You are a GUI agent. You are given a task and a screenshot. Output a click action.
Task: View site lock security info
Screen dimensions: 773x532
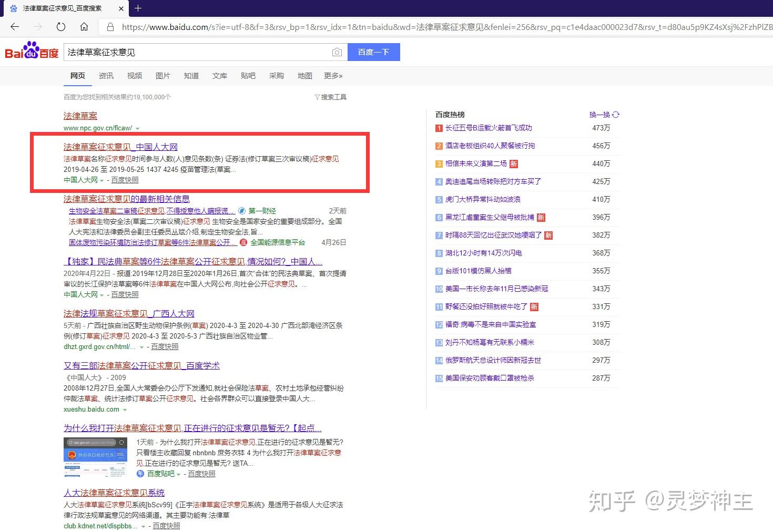110,27
